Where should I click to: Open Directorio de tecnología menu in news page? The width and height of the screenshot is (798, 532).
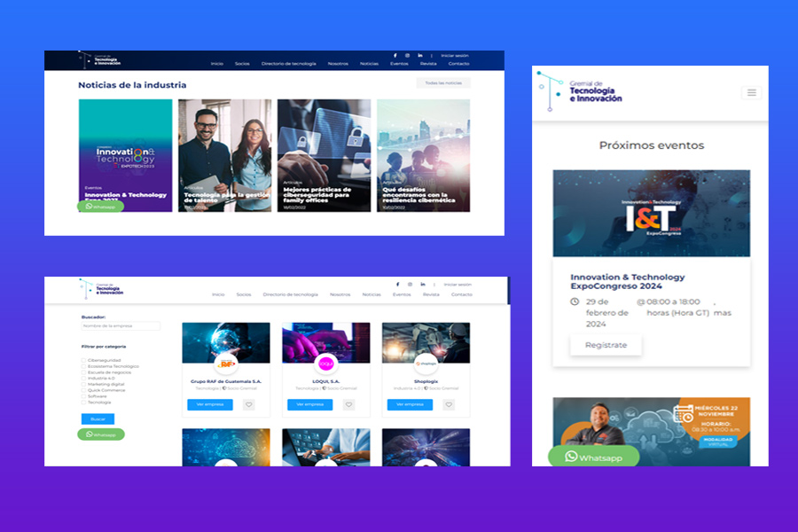[288, 64]
